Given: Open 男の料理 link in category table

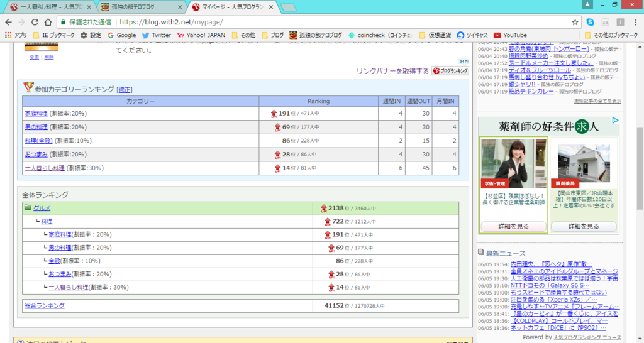Looking at the screenshot, I should 36,127.
